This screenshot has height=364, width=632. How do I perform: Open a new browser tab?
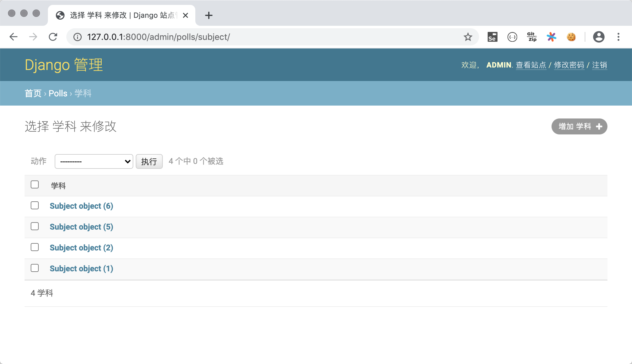(x=209, y=15)
